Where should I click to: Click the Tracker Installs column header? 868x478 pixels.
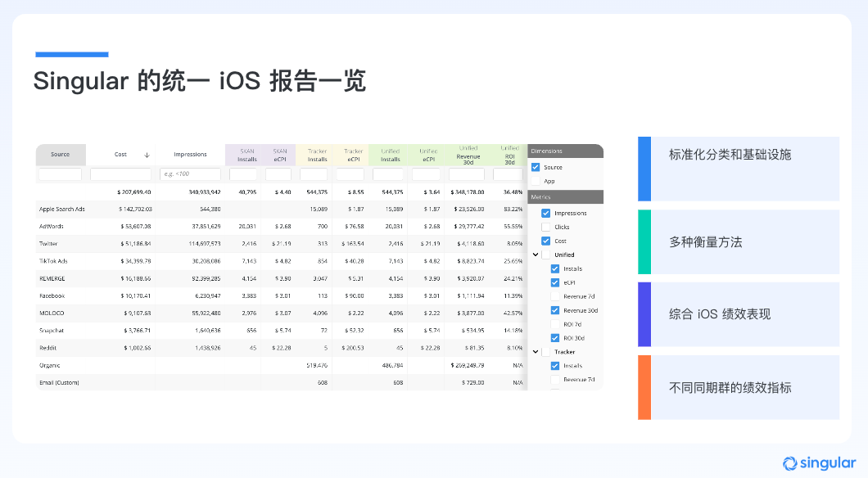314,155
